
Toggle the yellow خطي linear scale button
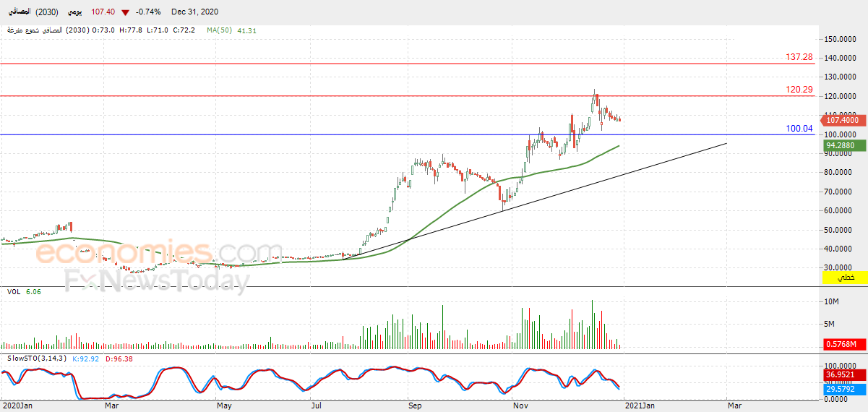(845, 277)
